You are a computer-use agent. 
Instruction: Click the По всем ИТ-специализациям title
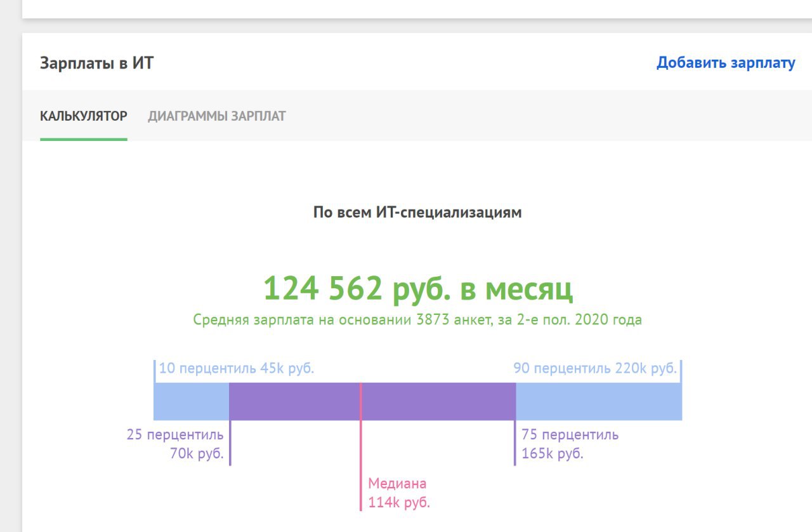point(417,213)
